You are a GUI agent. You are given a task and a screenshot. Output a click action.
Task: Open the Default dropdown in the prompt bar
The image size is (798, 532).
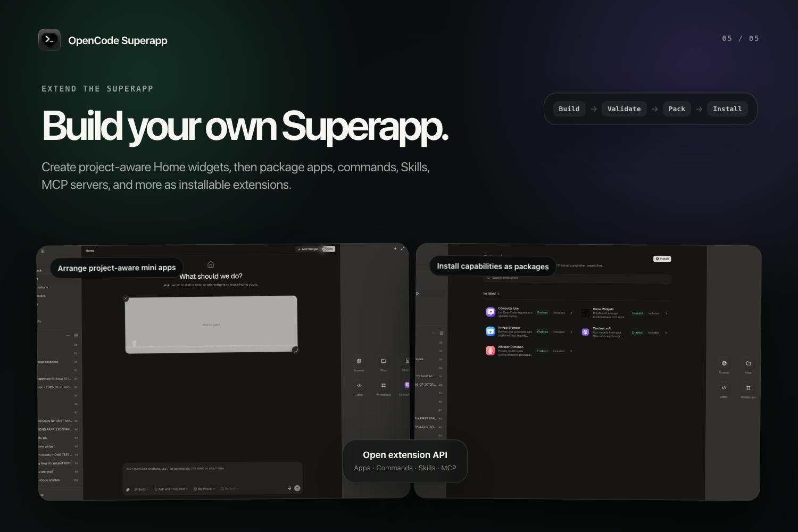(x=229, y=488)
